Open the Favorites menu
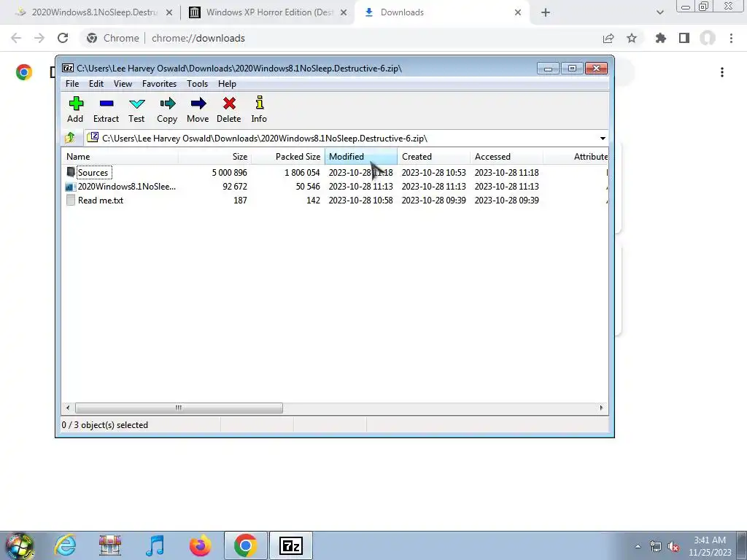The width and height of the screenshot is (747, 560). pos(159,84)
